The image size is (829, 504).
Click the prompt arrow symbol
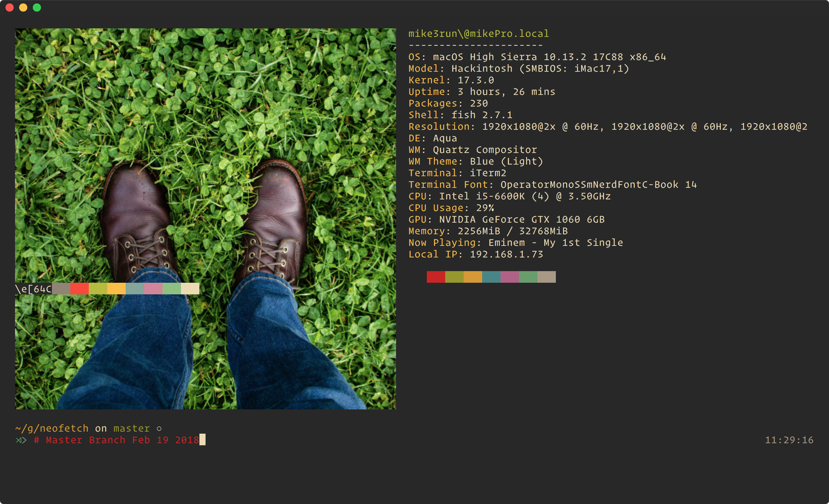(21, 440)
